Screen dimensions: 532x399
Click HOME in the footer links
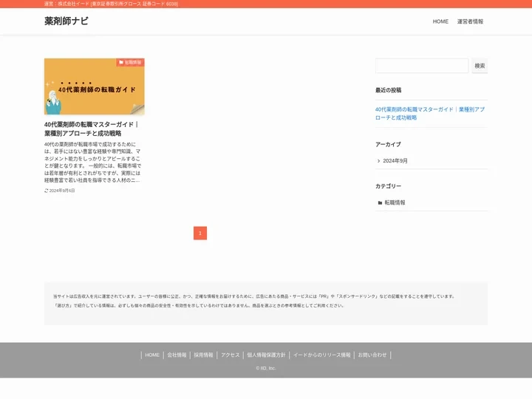tap(152, 355)
